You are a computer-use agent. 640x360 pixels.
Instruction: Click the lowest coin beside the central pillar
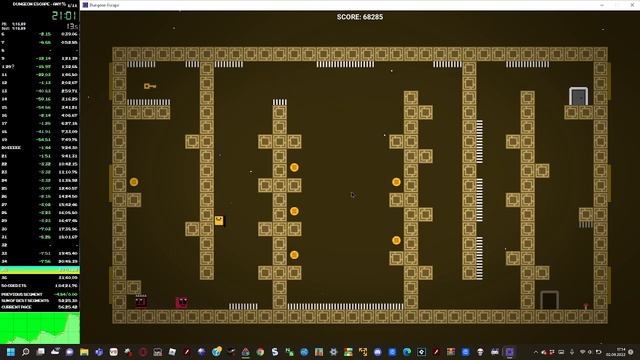pos(294,255)
